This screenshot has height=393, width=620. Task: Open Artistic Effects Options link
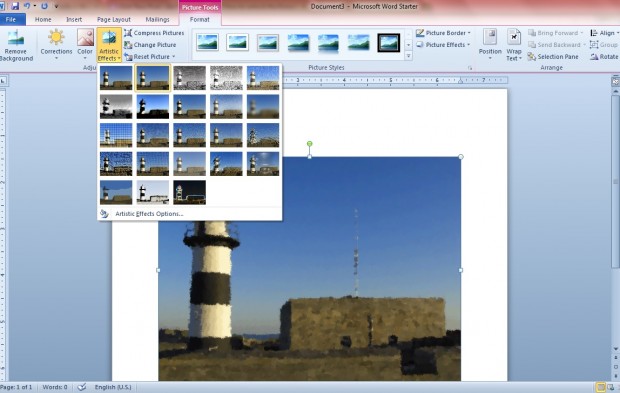pyautogui.click(x=149, y=214)
